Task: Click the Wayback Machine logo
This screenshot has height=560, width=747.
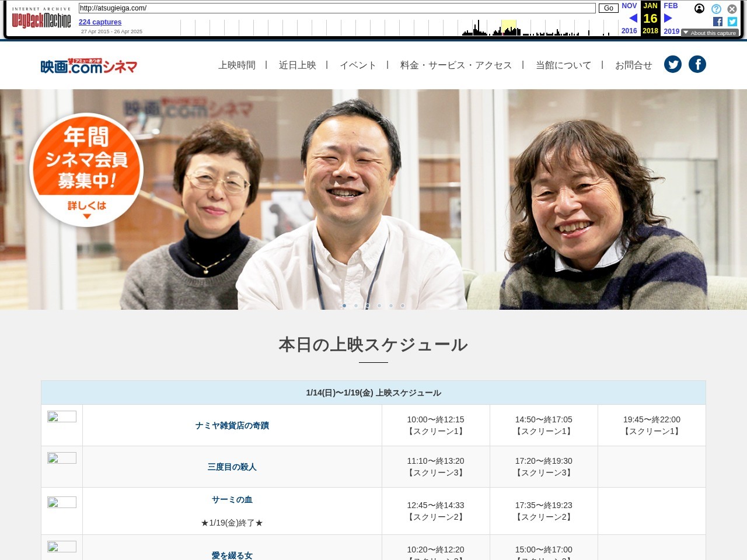Action: point(41,20)
